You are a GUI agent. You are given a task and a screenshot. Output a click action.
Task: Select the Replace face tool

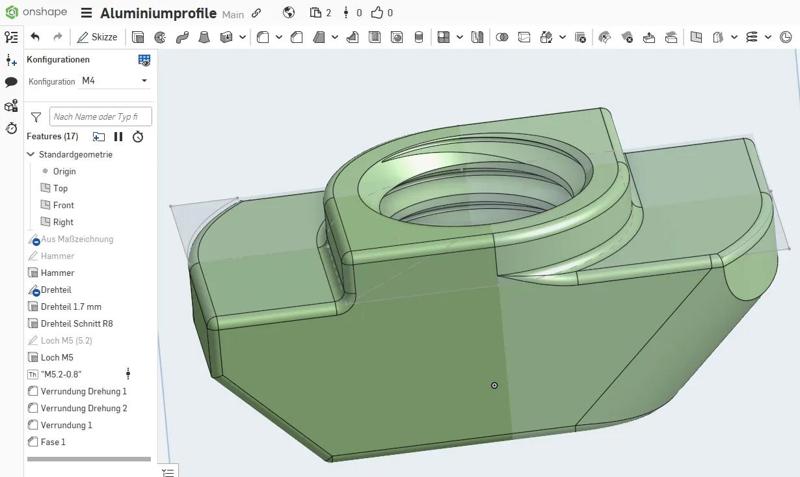point(671,37)
